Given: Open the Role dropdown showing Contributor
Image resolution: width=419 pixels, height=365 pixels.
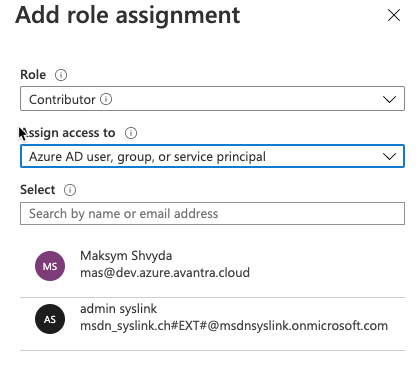Looking at the screenshot, I should click(212, 99).
